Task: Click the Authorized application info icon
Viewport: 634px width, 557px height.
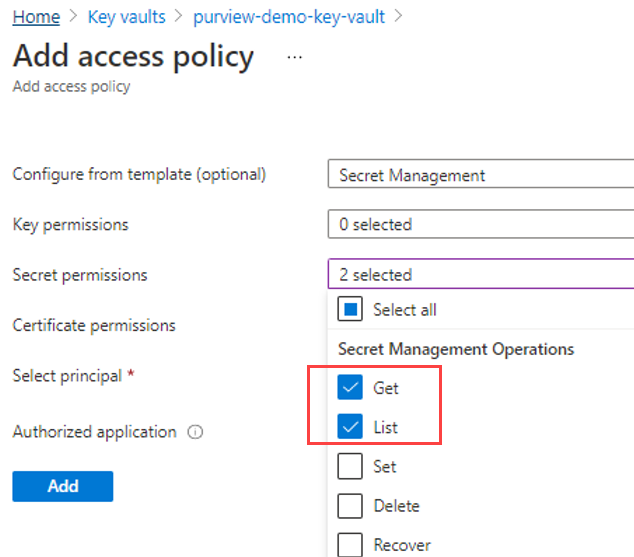Action: 195,433
